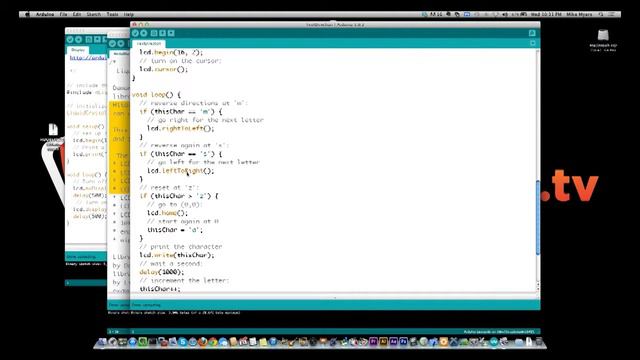The width and height of the screenshot is (640, 360).
Task: Click the line "void loop() {" in front editor
Action: 156,94
